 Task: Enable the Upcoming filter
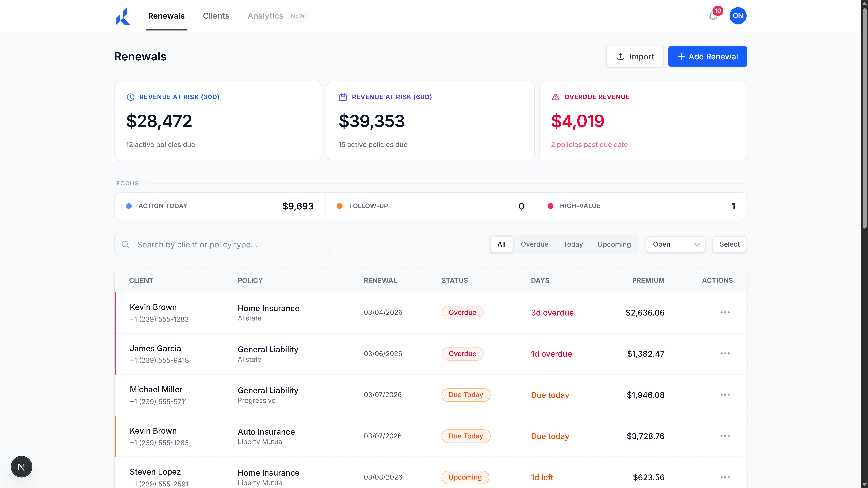(x=614, y=244)
